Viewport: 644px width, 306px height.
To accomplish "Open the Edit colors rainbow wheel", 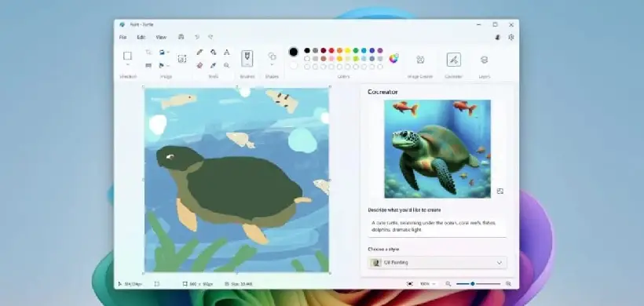I will point(394,59).
